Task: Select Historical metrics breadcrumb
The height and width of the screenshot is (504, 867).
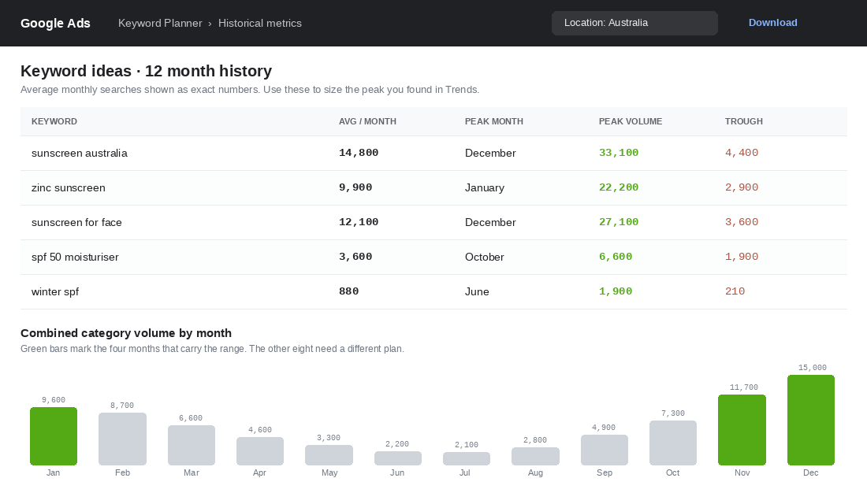Action: [260, 23]
